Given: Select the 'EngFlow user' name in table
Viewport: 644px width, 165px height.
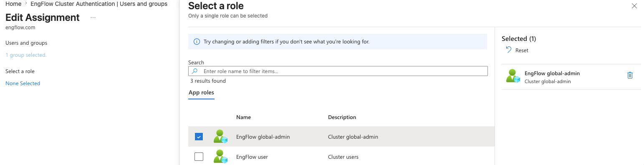Looking at the screenshot, I should 252,157.
